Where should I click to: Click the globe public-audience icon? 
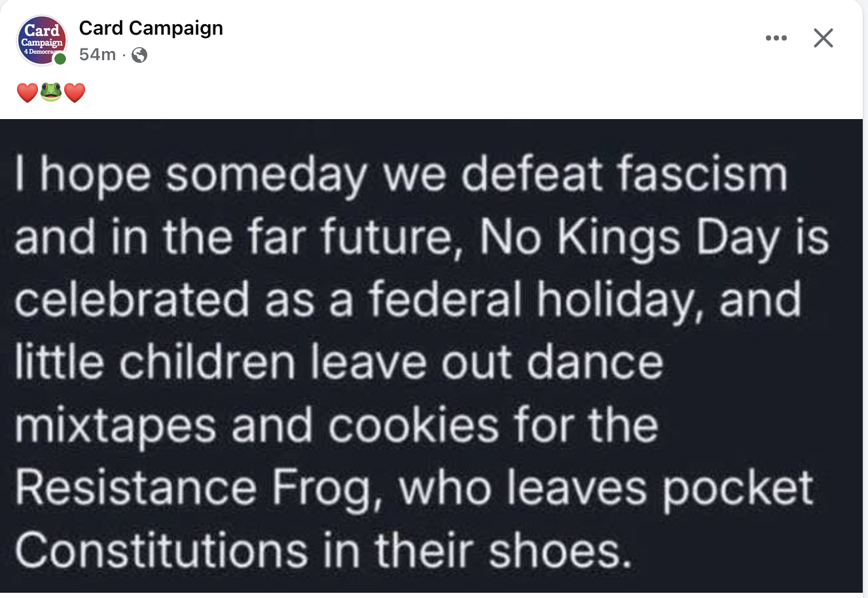click(x=139, y=55)
